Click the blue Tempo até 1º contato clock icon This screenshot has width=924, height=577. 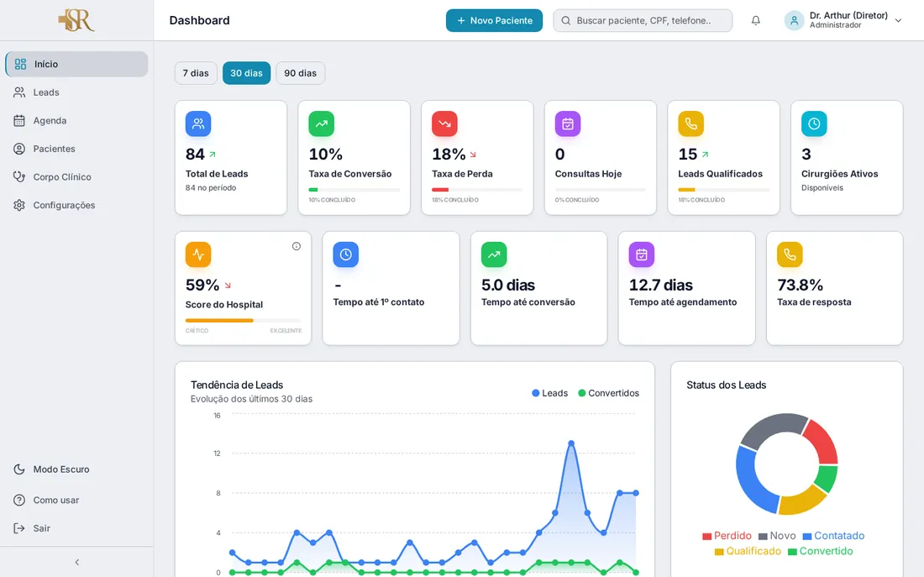pyautogui.click(x=345, y=254)
